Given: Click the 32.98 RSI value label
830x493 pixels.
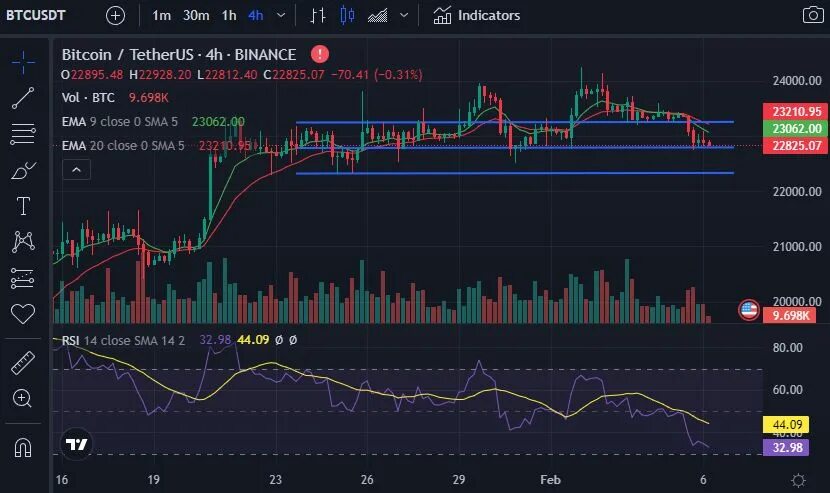Looking at the screenshot, I should pos(786,447).
